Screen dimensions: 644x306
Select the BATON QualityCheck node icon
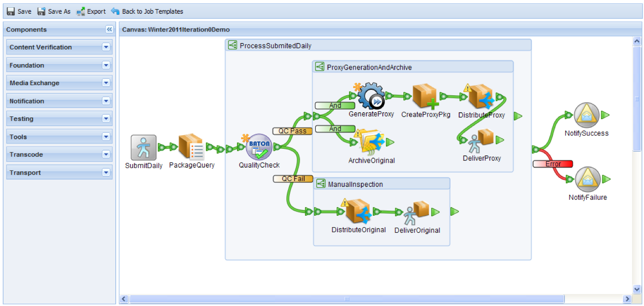click(259, 146)
